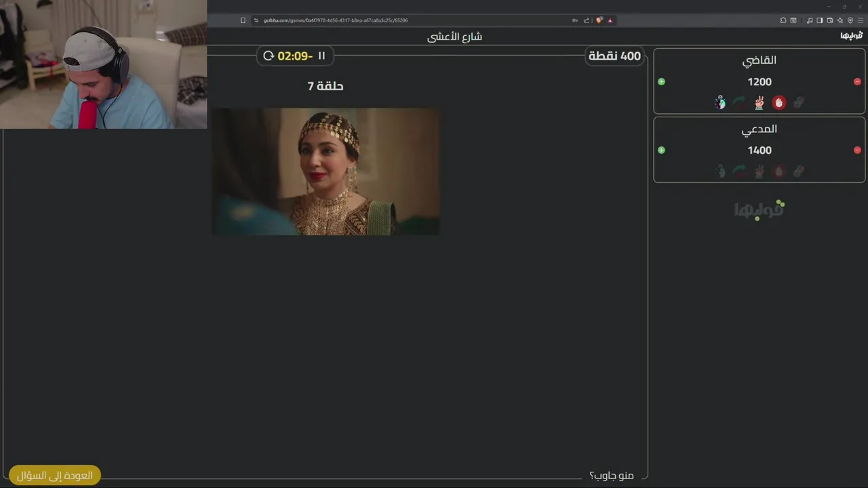Reset the timer with circular arrow
This screenshot has height=488, width=868.
pyautogui.click(x=269, y=56)
